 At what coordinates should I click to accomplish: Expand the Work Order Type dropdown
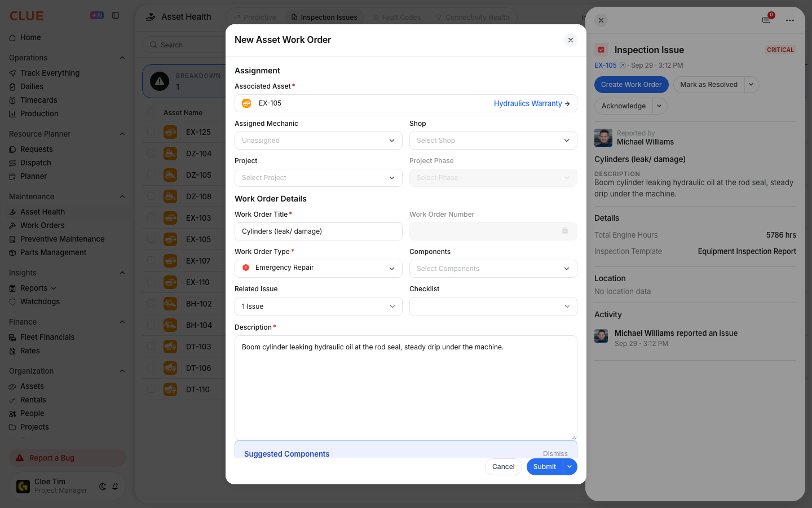(319, 268)
